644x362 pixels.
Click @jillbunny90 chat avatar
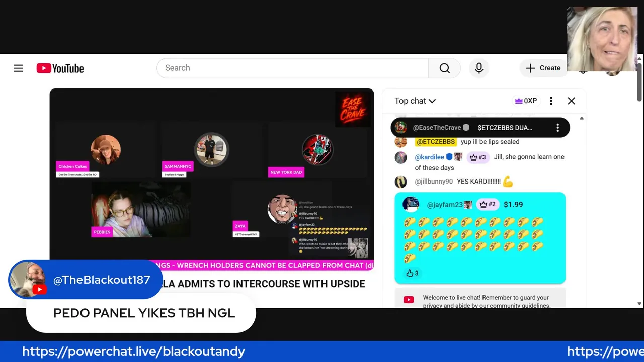tap(400, 182)
